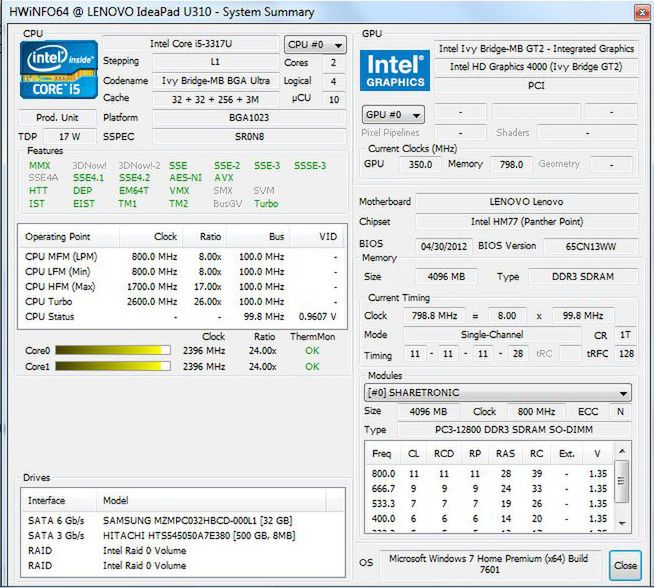Click the LENOVO Lenovo motherboard field
The width and height of the screenshot is (654, 588).
527,202
